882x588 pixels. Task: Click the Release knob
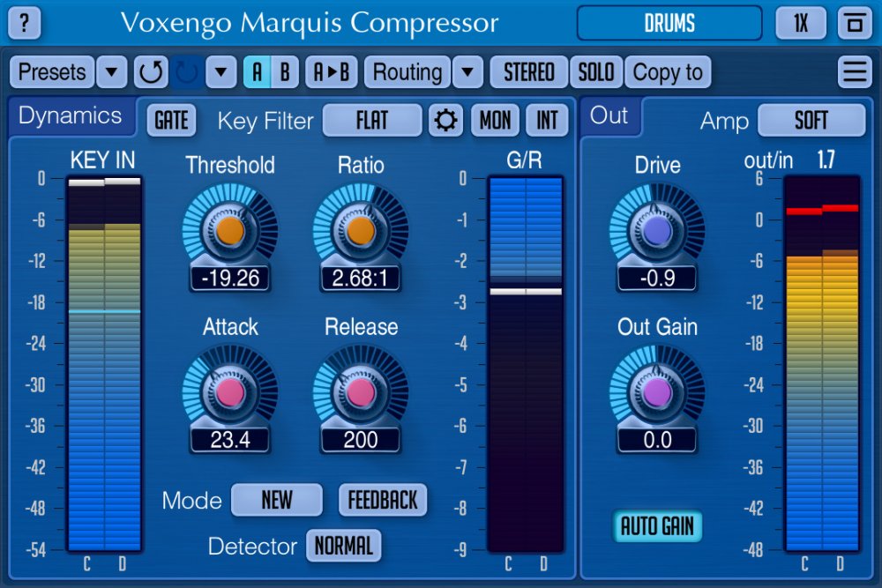coord(361,392)
